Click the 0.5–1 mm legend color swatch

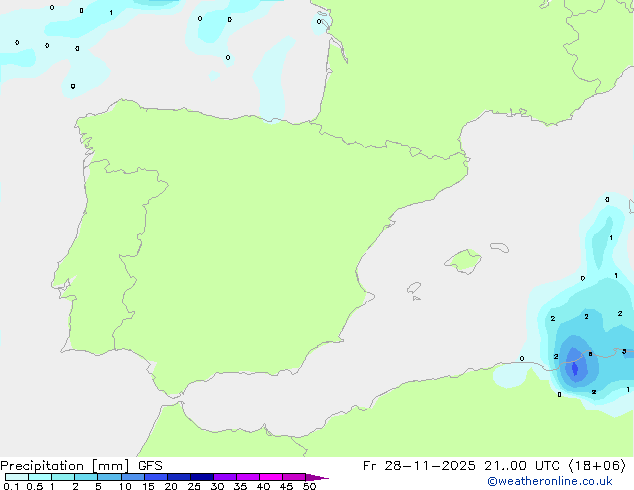(x=40, y=477)
